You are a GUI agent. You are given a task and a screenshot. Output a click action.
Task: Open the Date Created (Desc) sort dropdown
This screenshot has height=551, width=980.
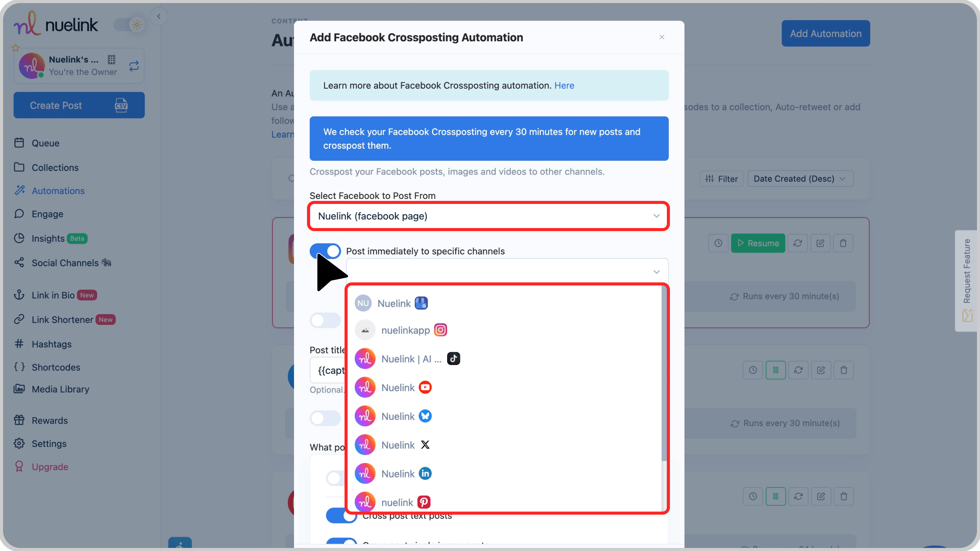[800, 178]
